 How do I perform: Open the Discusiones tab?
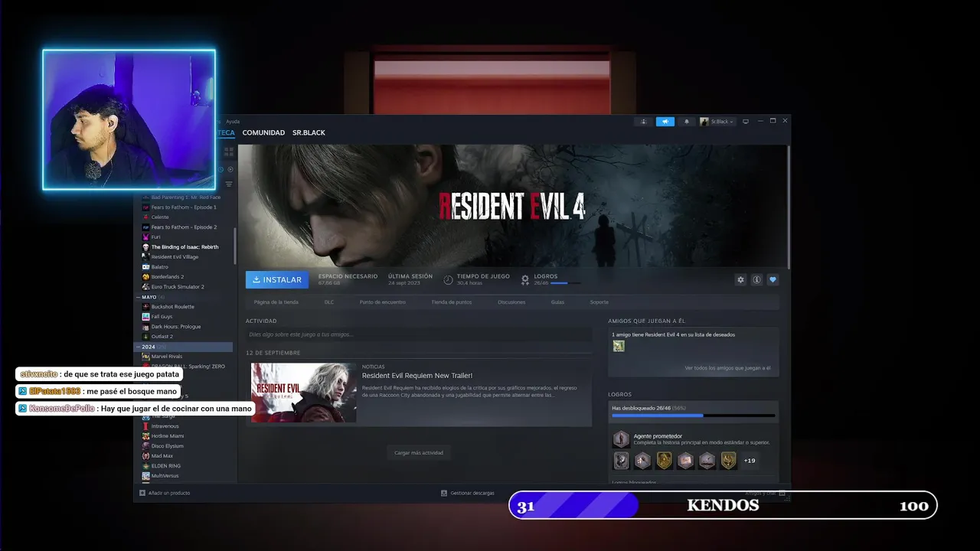pos(511,302)
